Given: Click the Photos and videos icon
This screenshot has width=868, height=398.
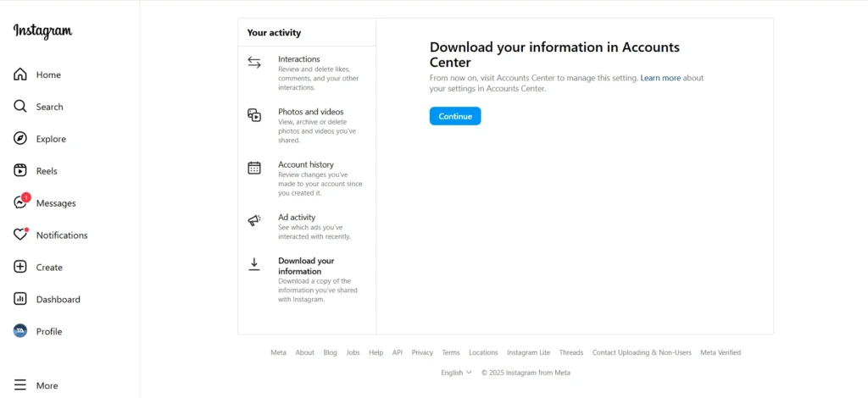Looking at the screenshot, I should tap(254, 115).
